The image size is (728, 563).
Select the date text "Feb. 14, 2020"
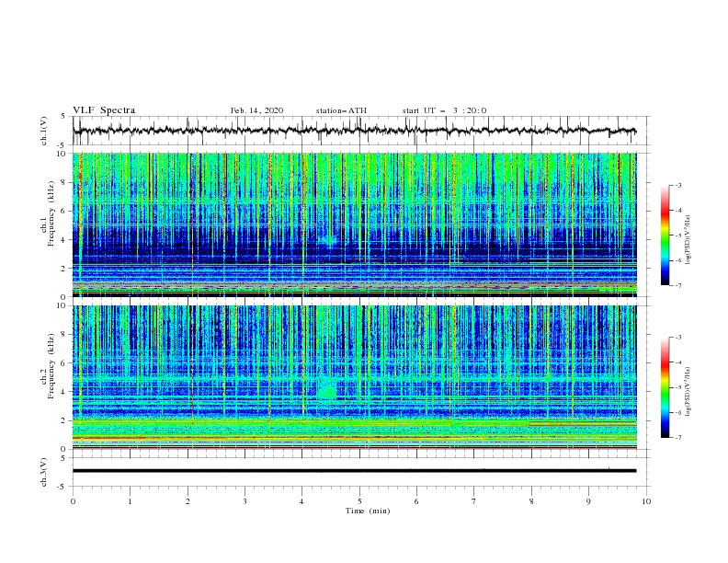pos(256,110)
